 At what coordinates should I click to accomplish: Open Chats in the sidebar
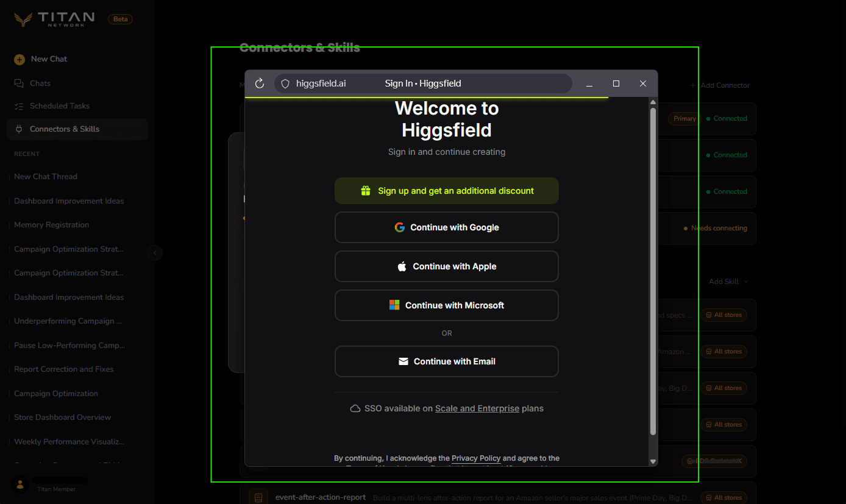[x=40, y=83]
